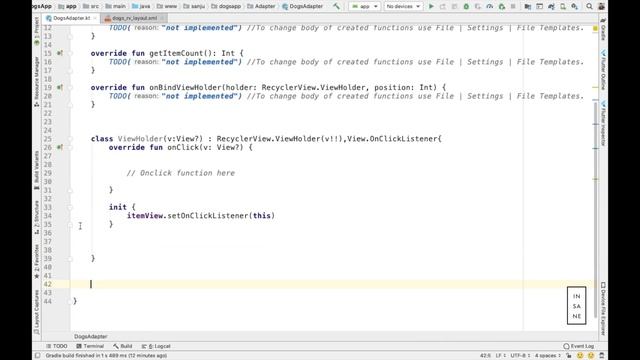Viewport: 640px width, 360px height.
Task: Open the Device File Explorer panel
Action: 603,308
